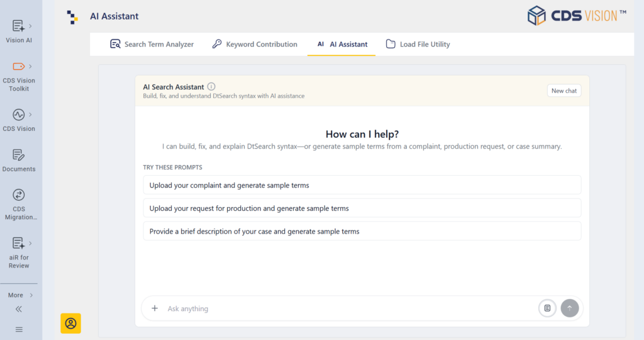Switch to Keyword Contribution tab
This screenshot has height=340, width=644.
[x=255, y=44]
